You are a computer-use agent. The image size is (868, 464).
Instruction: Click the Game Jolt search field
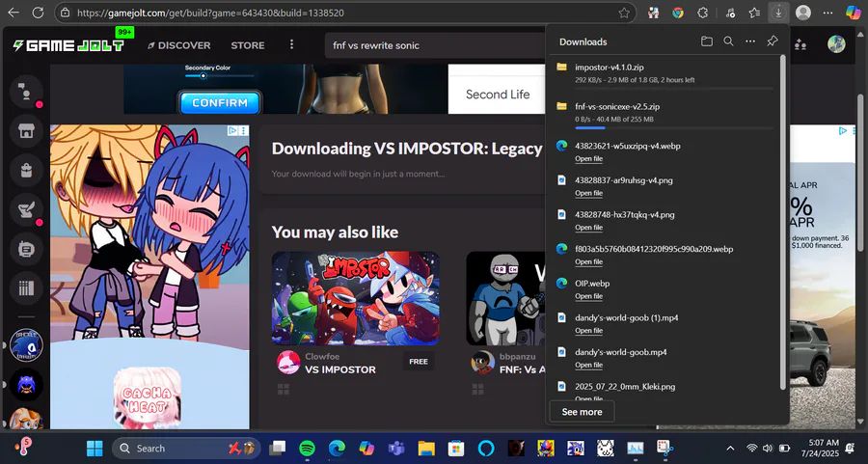435,45
